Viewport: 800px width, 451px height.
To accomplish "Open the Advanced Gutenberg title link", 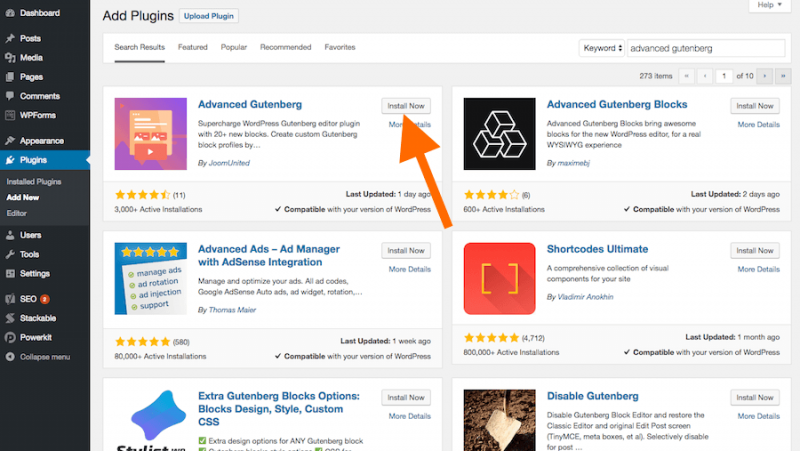I will pos(250,104).
